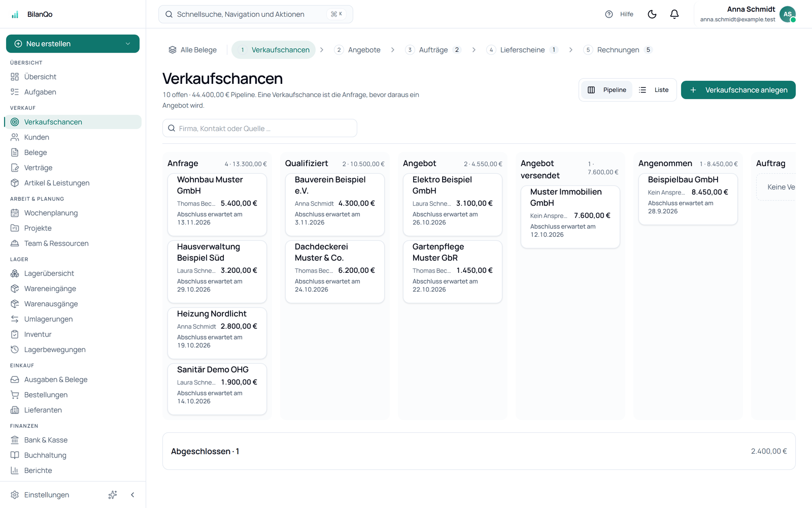Switch to Pipeline view
This screenshot has height=508, width=812.
607,90
